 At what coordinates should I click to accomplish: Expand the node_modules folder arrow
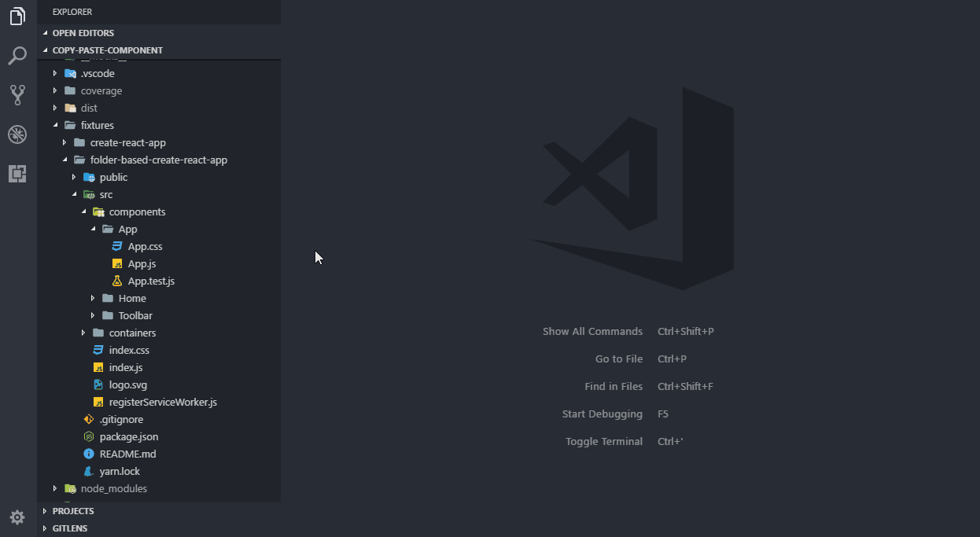coord(55,488)
